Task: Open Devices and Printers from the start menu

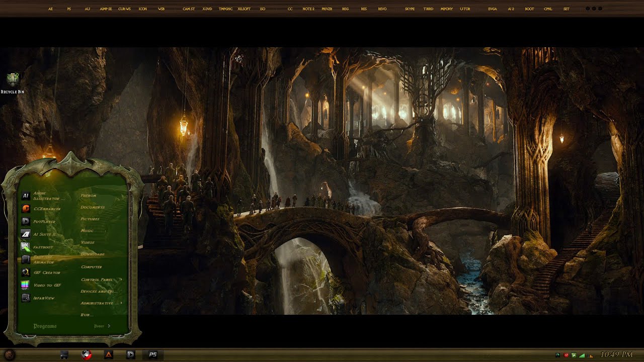Action: coord(99,291)
